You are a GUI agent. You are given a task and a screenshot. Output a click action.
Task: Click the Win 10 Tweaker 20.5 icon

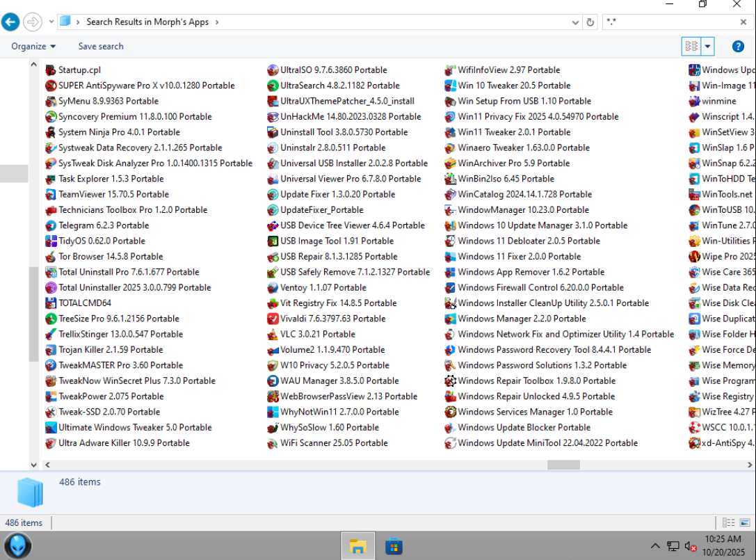click(x=450, y=86)
